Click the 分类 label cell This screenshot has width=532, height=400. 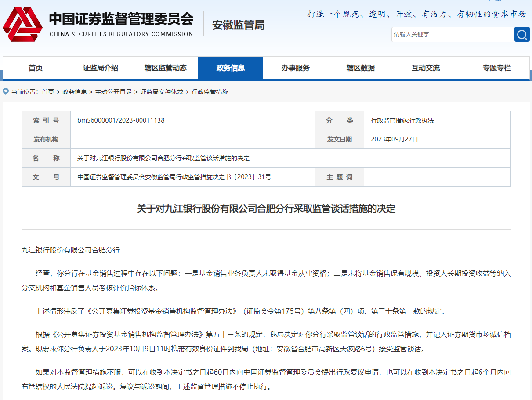[340, 120]
